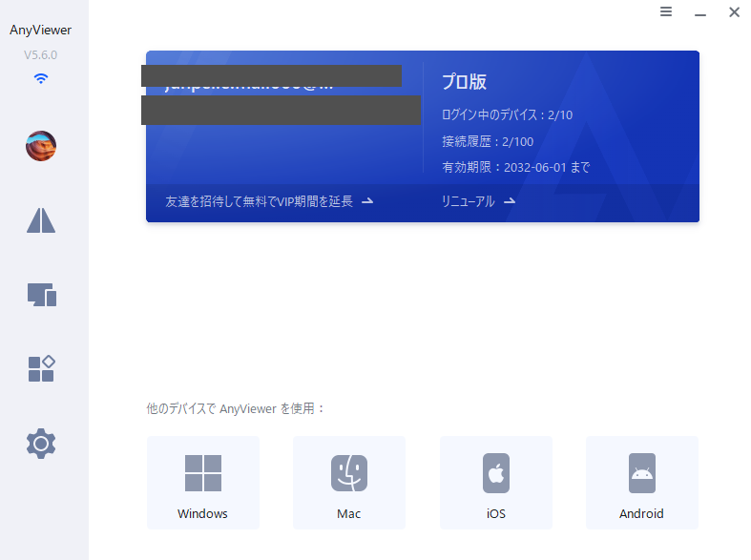
Task: Open the apps grid tab in sidebar
Action: [42, 368]
